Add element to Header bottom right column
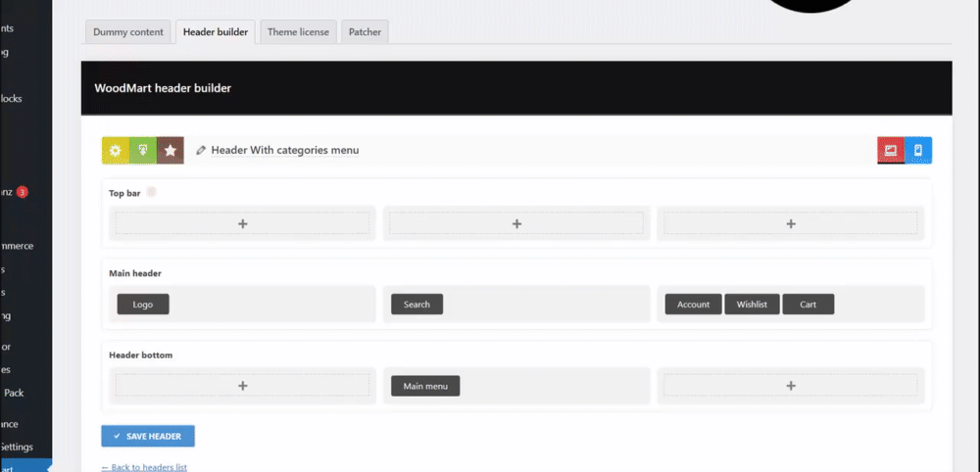The image size is (980, 472). pos(791,386)
